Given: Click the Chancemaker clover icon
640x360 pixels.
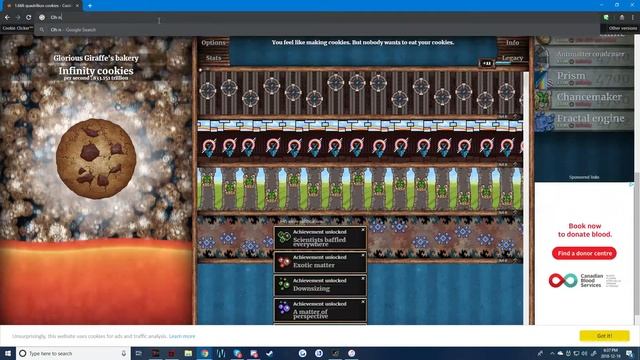Looking at the screenshot, I should pos(544,100).
